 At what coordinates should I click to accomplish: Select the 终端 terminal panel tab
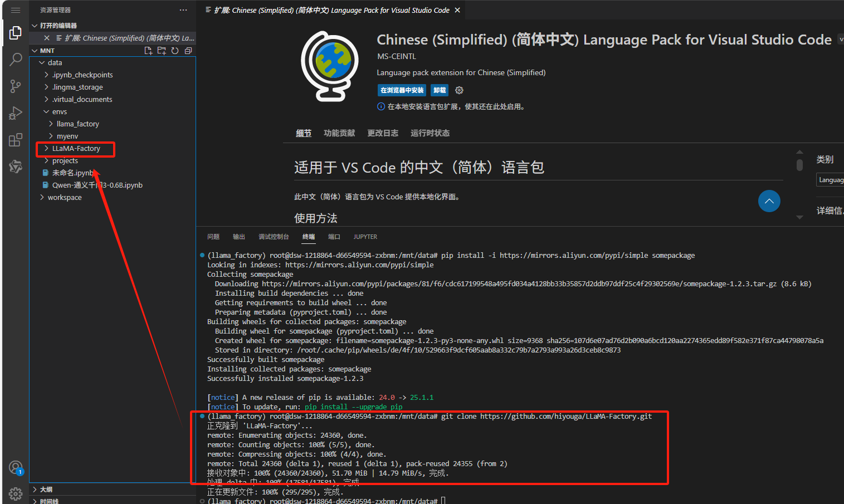[309, 237]
